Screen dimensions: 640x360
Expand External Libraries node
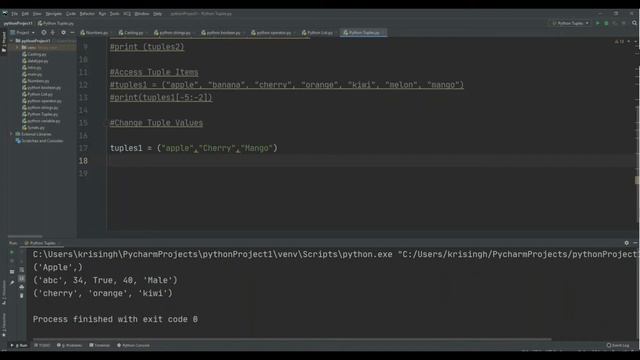(11, 134)
